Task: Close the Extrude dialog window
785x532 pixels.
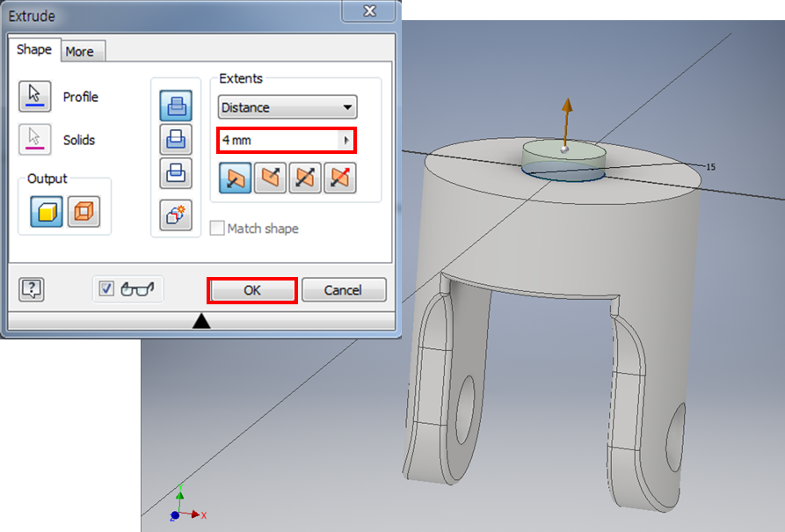Action: [x=369, y=11]
